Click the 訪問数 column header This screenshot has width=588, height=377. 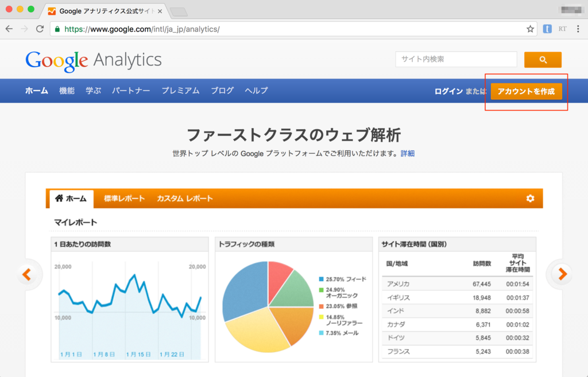pyautogui.click(x=482, y=263)
